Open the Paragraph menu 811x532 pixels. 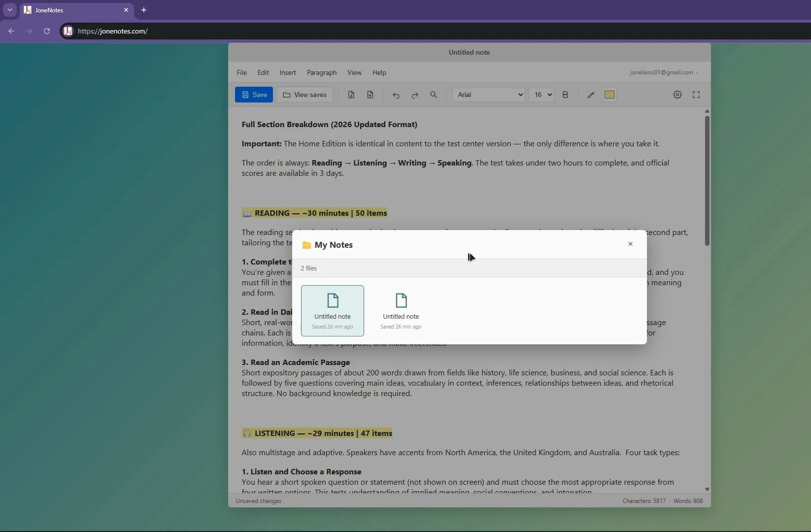pyautogui.click(x=322, y=72)
